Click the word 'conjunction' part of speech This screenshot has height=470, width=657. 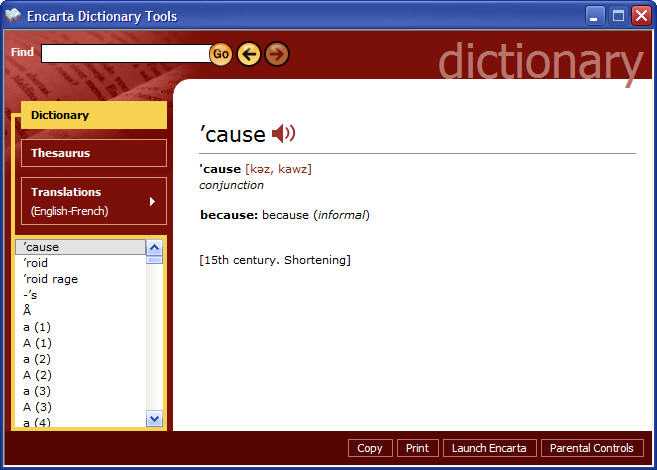click(x=231, y=185)
